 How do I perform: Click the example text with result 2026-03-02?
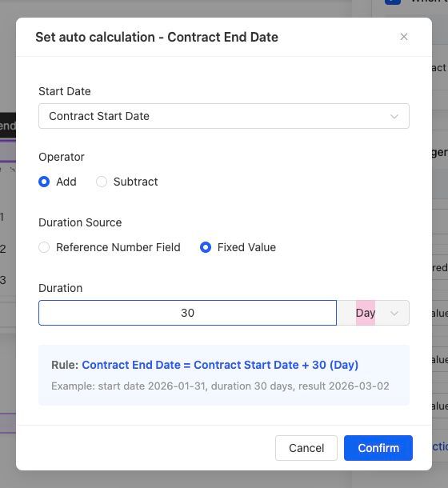coord(220,386)
